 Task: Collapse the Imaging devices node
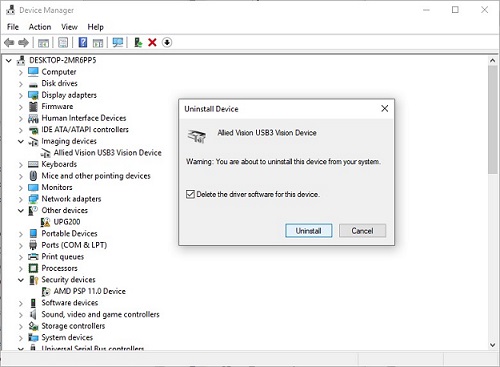(21, 141)
